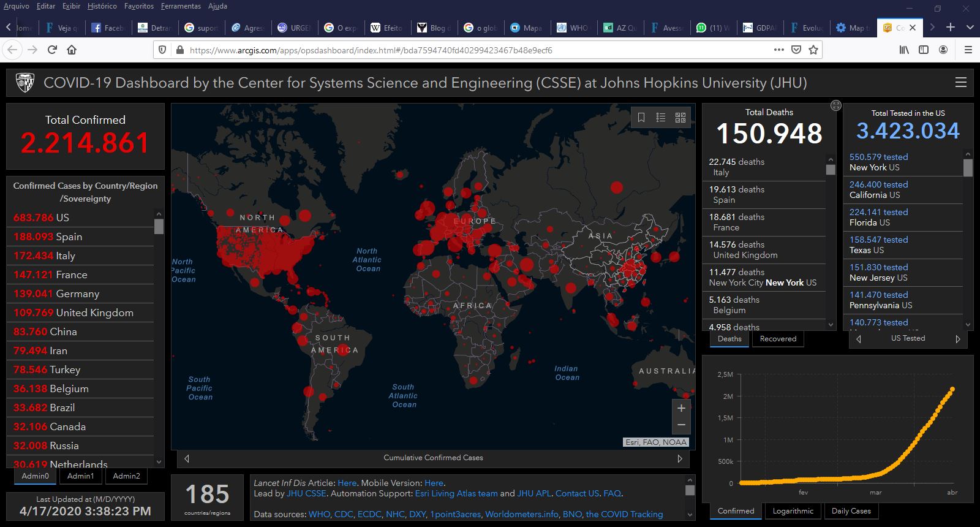Open a new browser tab
The image size is (980, 527).
[x=951, y=27]
